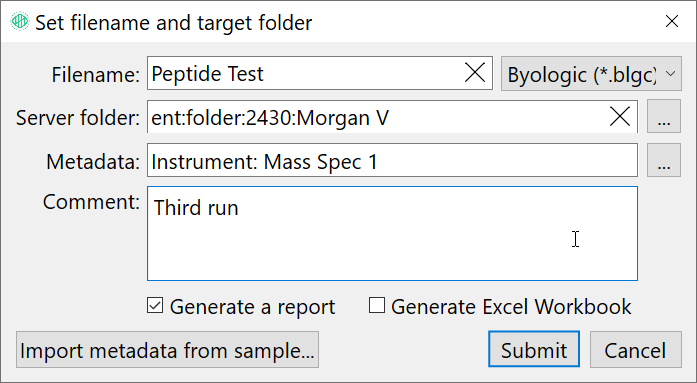Clear the Filename field using its X icon
The image size is (697, 383).
[475, 72]
